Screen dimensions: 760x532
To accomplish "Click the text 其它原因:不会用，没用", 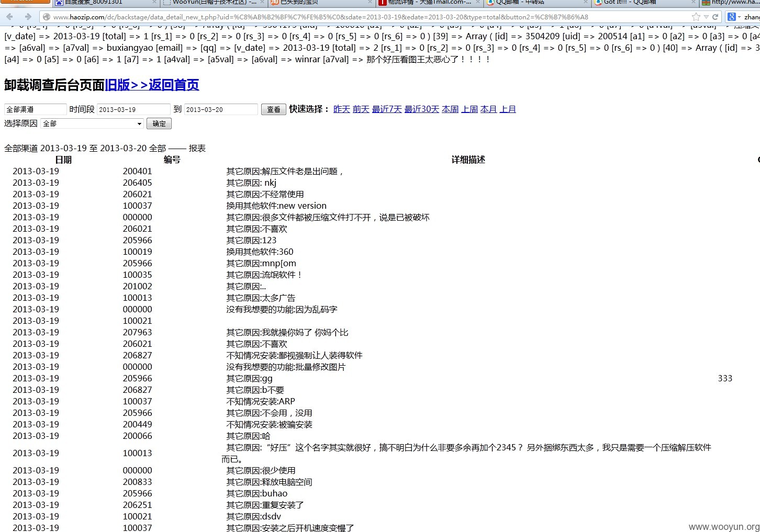I will point(269,413).
